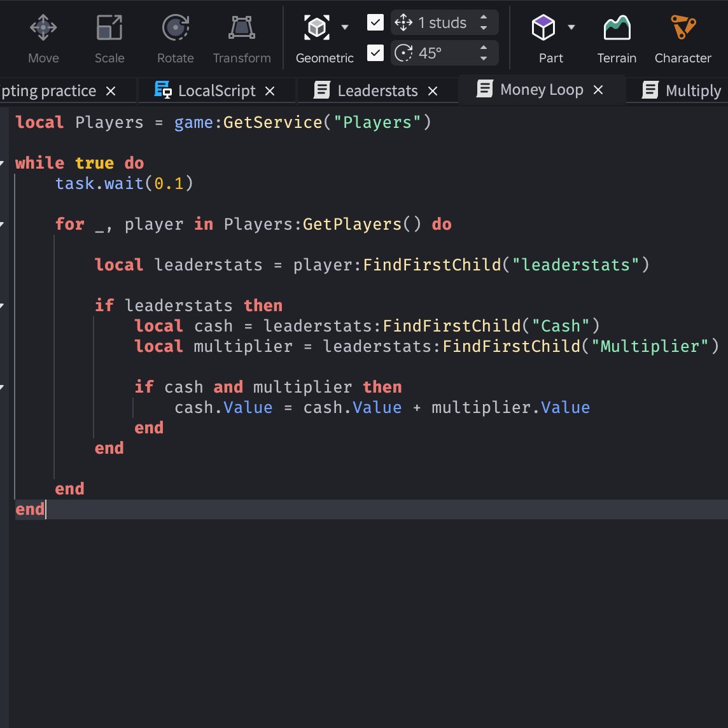Increase the rotation snap angle
Viewport: 728px width, 728px height.
pyautogui.click(x=484, y=47)
